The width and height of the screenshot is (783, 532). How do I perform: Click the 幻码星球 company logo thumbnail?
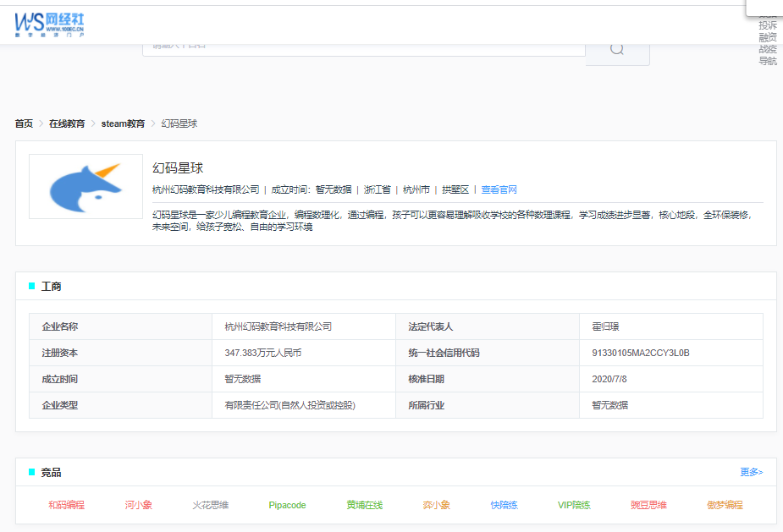[x=85, y=187]
